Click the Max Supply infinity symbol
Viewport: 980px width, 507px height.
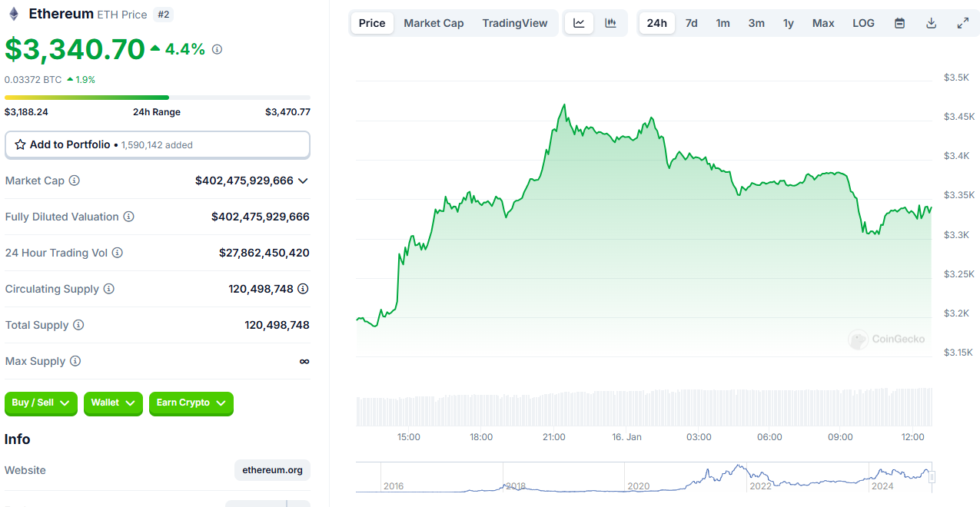[304, 361]
